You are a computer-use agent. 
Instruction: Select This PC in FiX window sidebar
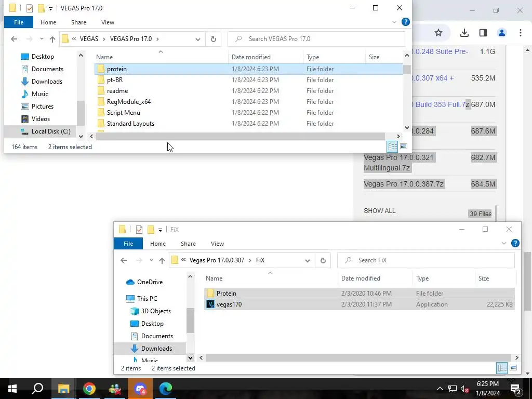(x=142, y=299)
